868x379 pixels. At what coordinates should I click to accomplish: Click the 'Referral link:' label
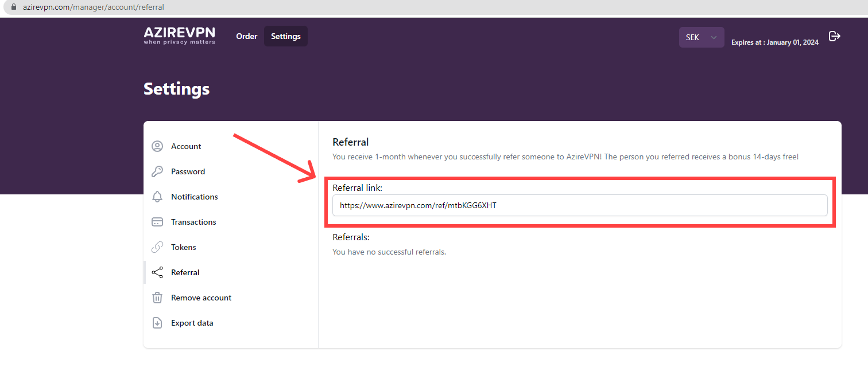358,187
